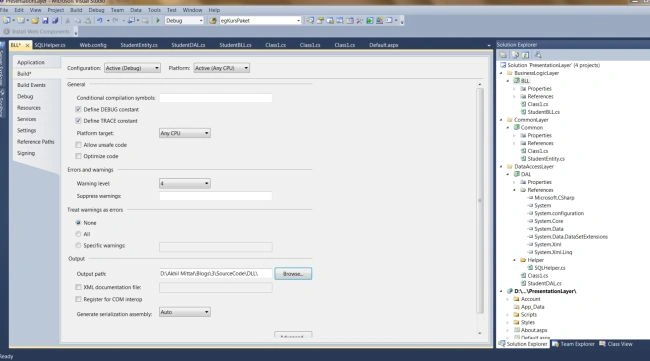650x361 pixels.
Task: Collapse the BusinessLogicLayer folder
Action: click(x=501, y=73)
